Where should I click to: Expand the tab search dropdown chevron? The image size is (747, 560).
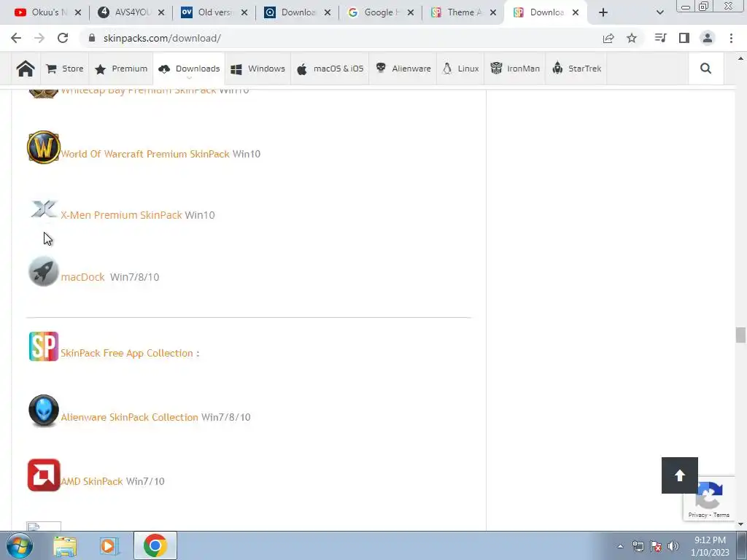click(659, 12)
